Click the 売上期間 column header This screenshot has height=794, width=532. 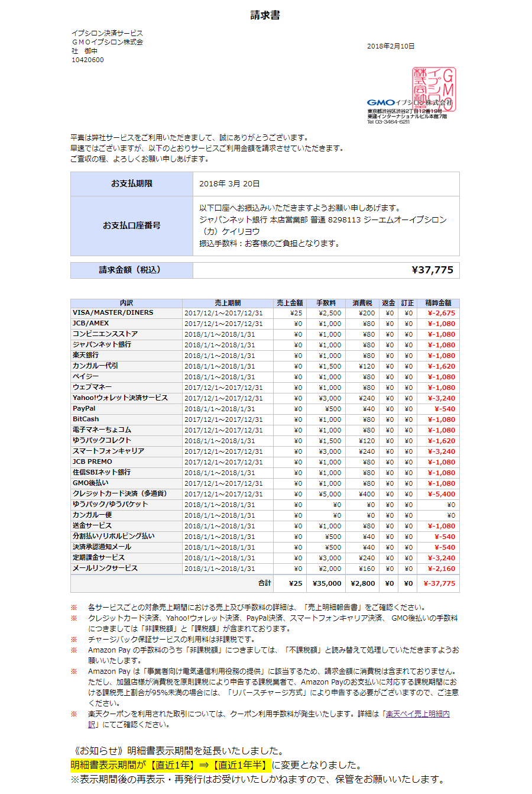(x=228, y=303)
